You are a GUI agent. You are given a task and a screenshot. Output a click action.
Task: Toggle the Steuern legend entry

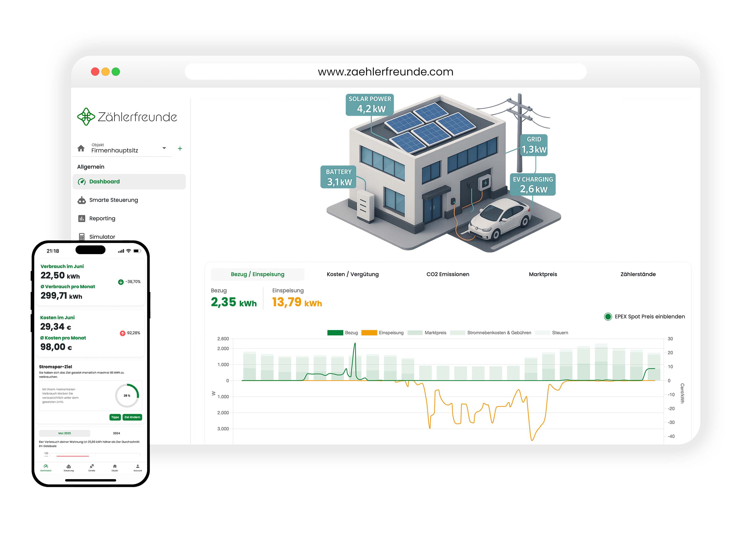tap(552, 333)
